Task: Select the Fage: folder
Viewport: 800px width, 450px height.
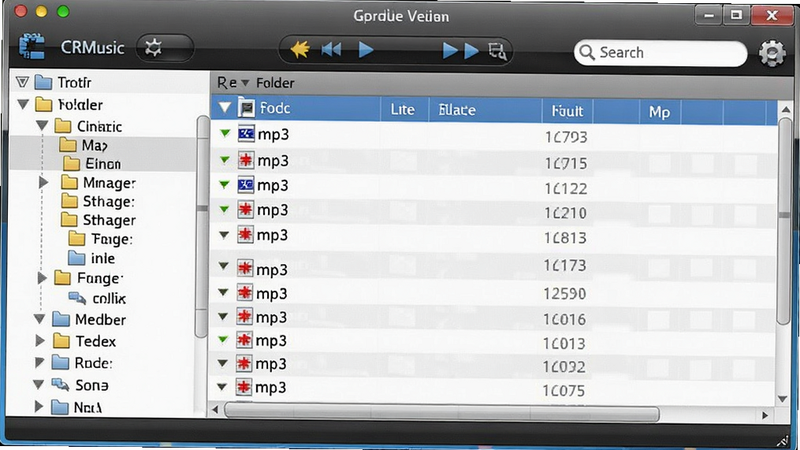Action: click(x=100, y=239)
